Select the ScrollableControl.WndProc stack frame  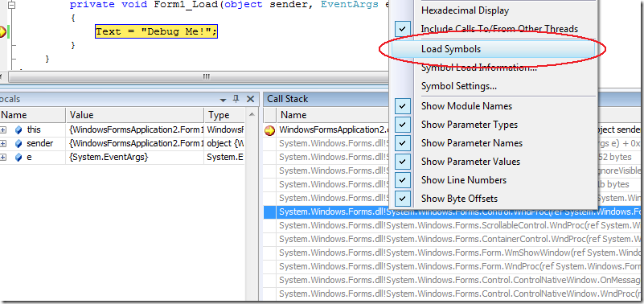[x=460, y=225]
